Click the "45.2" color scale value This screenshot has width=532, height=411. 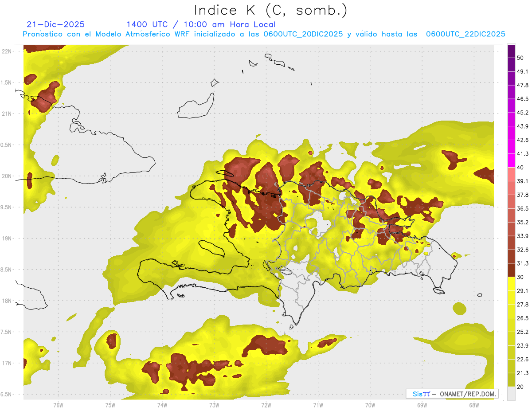pos(523,113)
